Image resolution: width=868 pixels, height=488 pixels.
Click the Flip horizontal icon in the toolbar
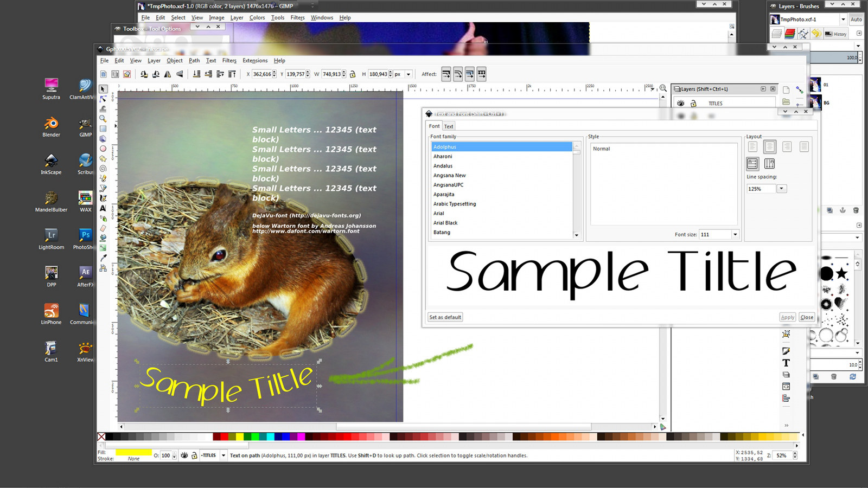[x=167, y=74]
